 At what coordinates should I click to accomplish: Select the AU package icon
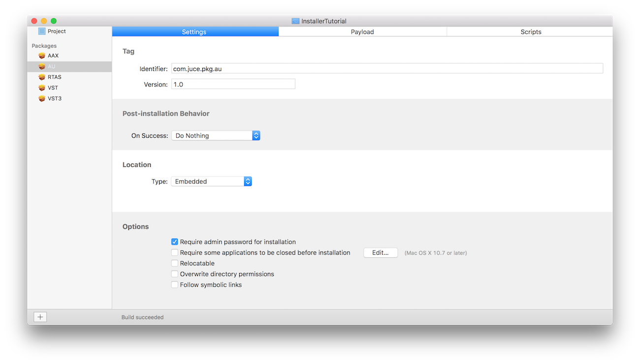tap(42, 66)
